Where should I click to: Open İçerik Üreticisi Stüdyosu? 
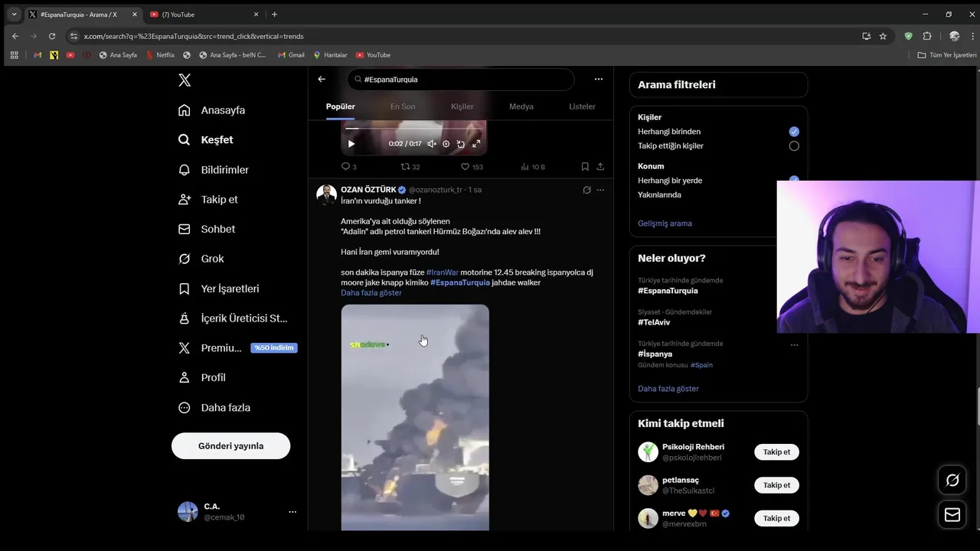coord(233,318)
